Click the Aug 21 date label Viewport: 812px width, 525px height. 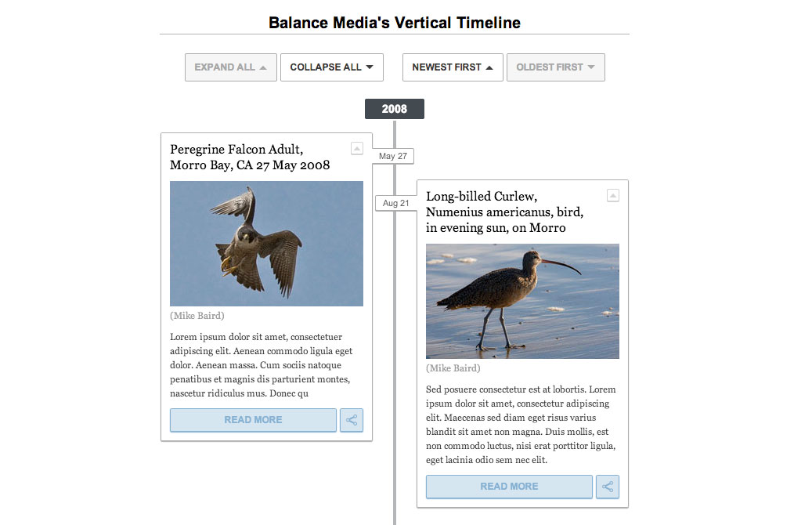(x=395, y=203)
